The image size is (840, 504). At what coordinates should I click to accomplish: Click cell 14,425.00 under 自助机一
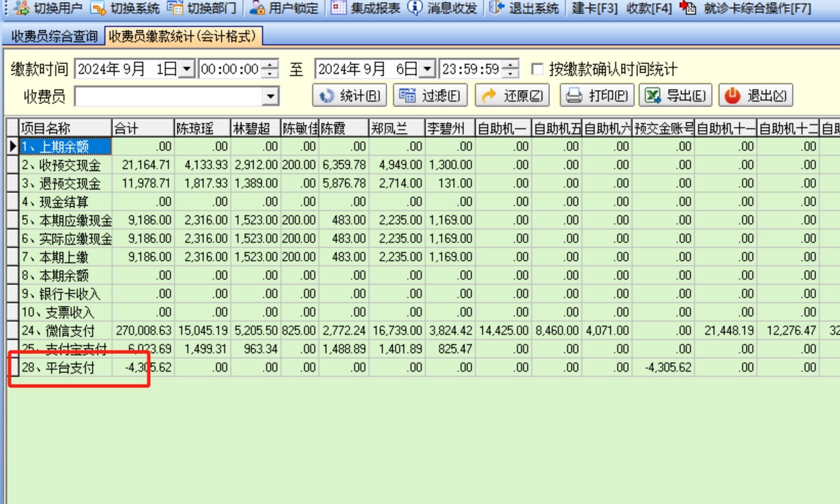[x=504, y=331]
